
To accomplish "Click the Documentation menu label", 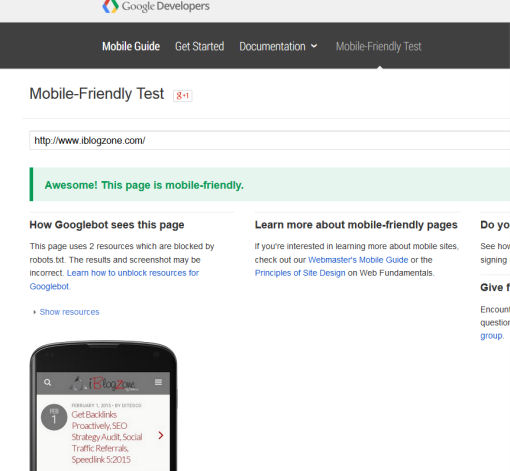I will coord(272,46).
